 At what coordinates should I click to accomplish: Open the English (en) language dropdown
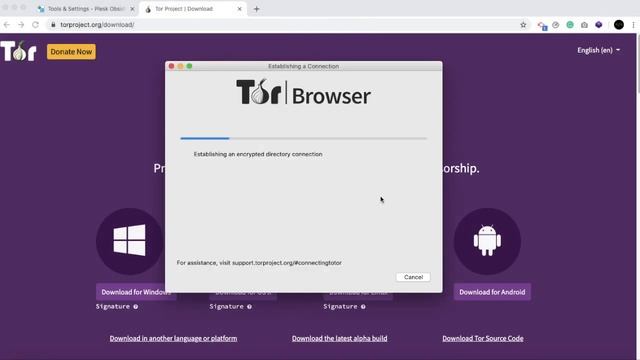(x=598, y=50)
